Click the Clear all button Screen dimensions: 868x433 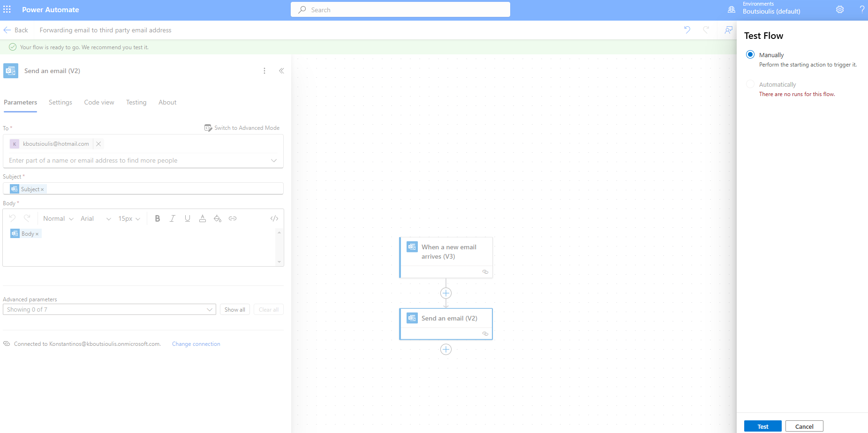269,309
